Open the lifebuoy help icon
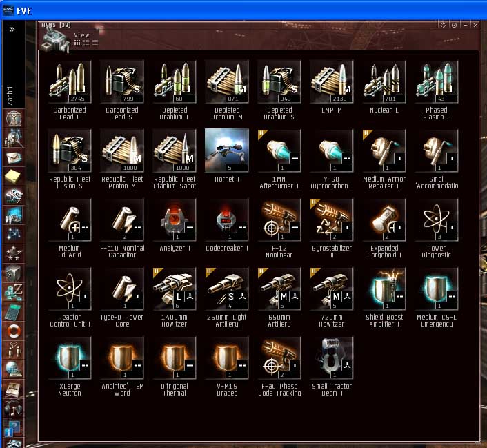 tap(14, 331)
